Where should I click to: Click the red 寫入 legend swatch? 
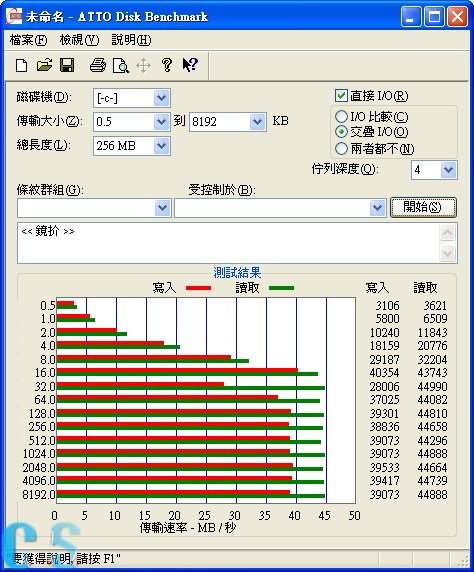click(x=198, y=288)
